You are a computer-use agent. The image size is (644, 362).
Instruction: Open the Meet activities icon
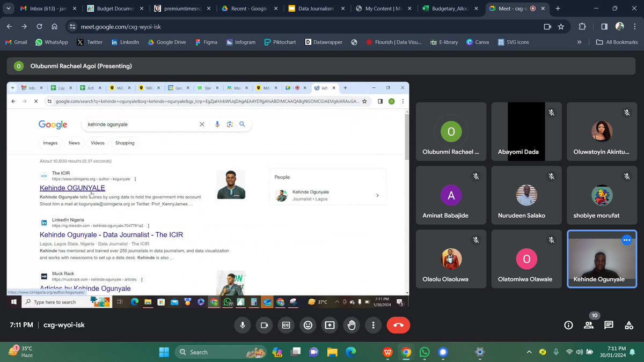[629, 325]
